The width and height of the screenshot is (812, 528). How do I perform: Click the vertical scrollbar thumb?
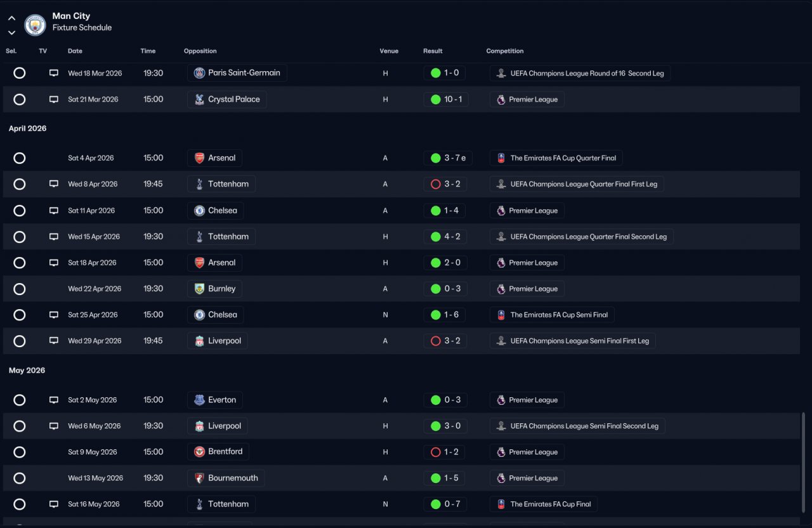coord(803,462)
